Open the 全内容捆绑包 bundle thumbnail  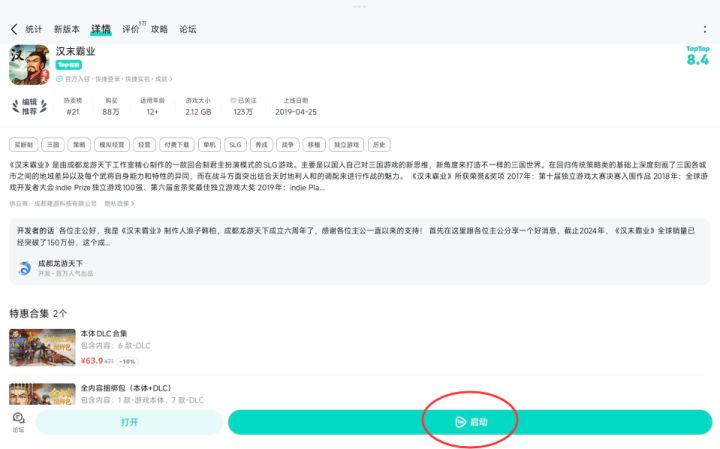pyautogui.click(x=42, y=394)
